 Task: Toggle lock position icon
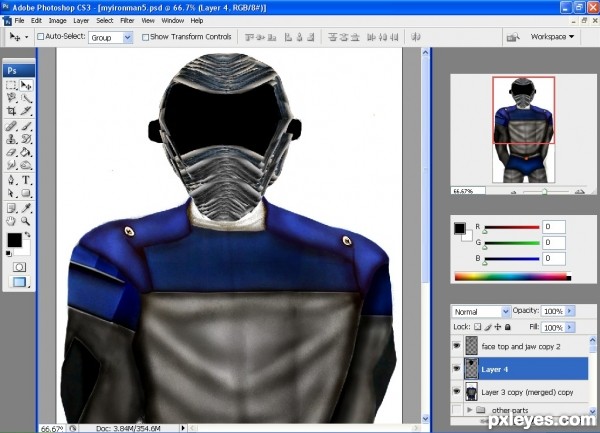(498, 327)
